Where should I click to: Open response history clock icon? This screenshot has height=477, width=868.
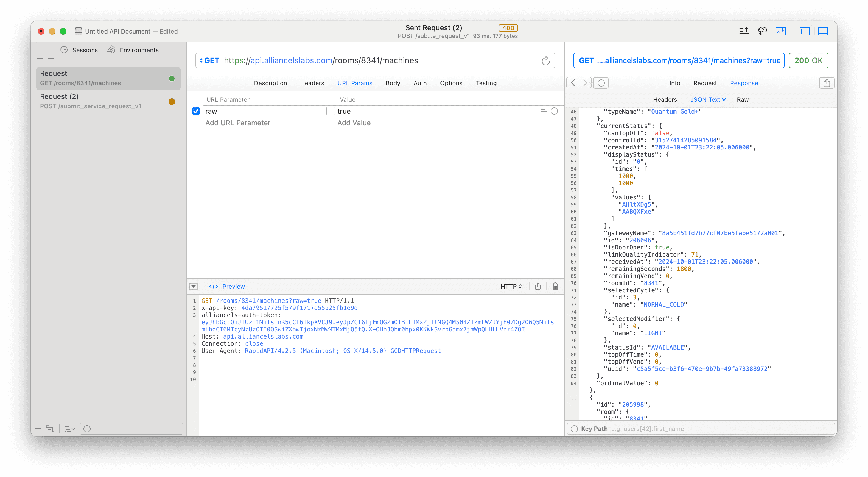coord(601,83)
